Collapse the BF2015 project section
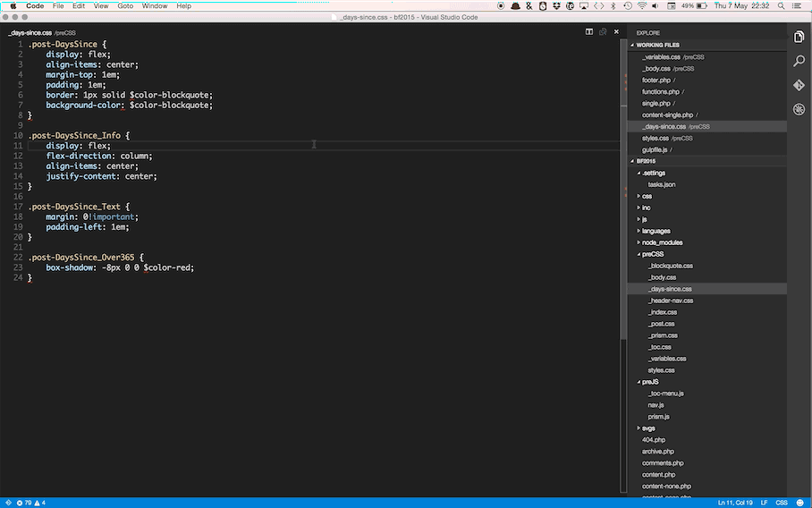Viewport: 812px width, 508px height. (631, 161)
